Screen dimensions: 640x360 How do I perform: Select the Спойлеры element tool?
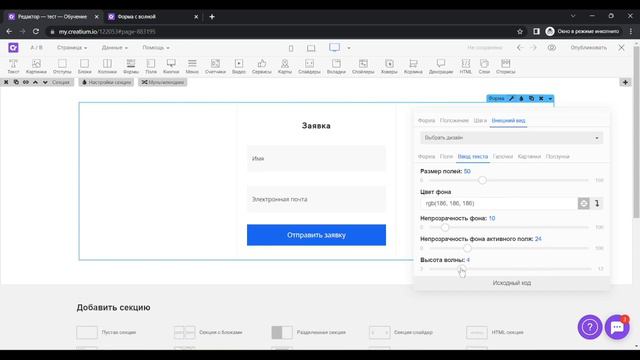click(x=363, y=66)
